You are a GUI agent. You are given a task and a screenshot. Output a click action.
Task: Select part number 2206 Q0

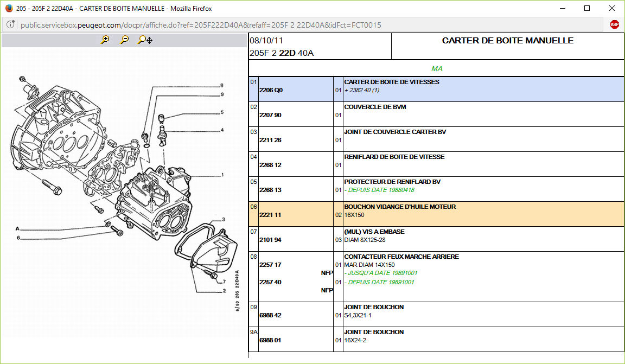tap(271, 90)
